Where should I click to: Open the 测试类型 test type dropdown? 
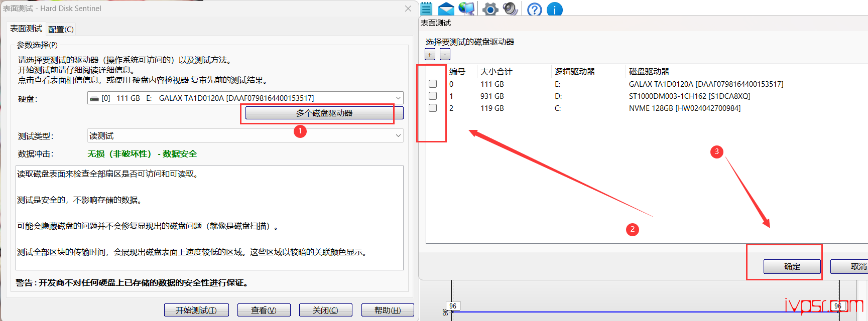coord(398,136)
